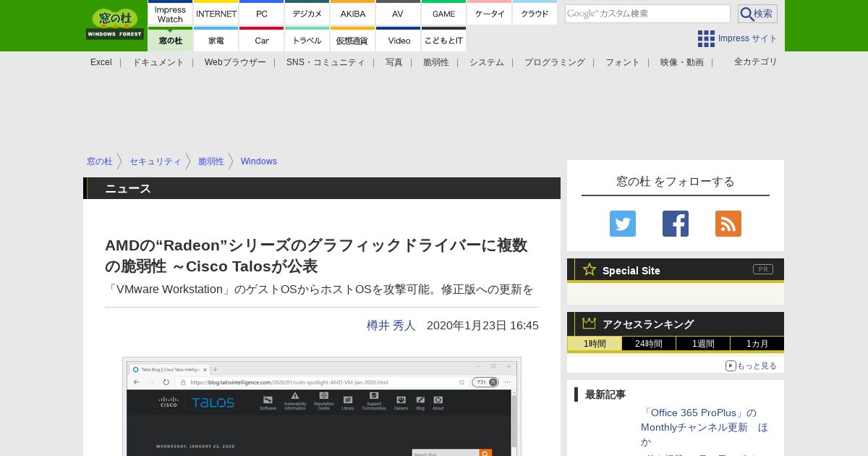Open the Impress Watch site tab
This screenshot has width=868, height=456.
coord(171,13)
